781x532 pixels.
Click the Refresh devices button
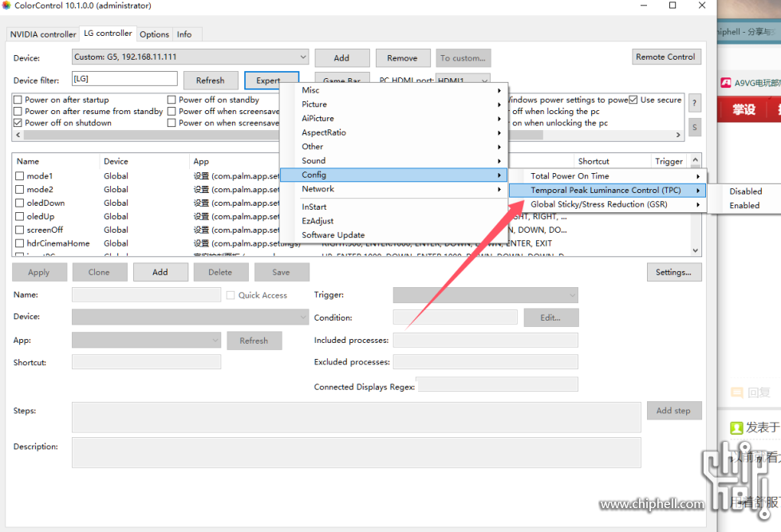click(x=210, y=81)
